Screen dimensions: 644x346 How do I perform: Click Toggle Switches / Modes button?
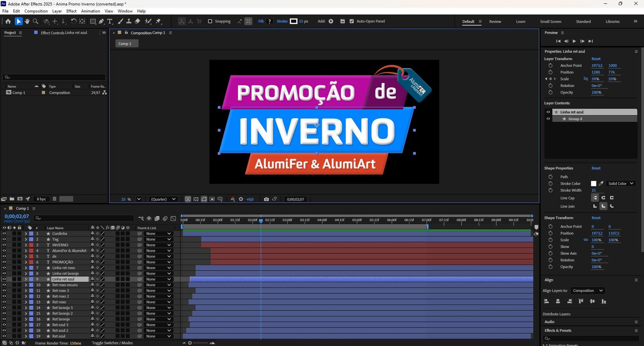coord(112,343)
